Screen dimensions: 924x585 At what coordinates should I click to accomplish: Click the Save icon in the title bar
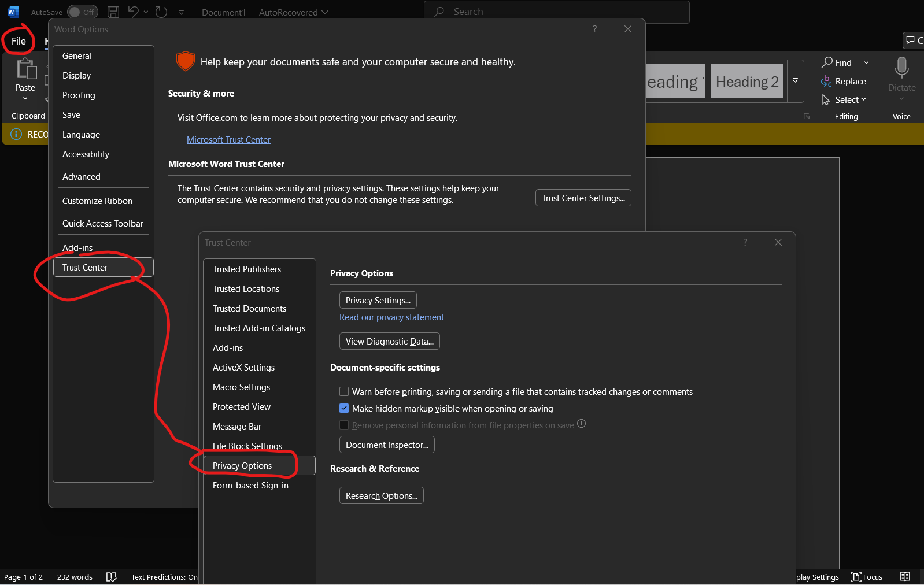113,12
